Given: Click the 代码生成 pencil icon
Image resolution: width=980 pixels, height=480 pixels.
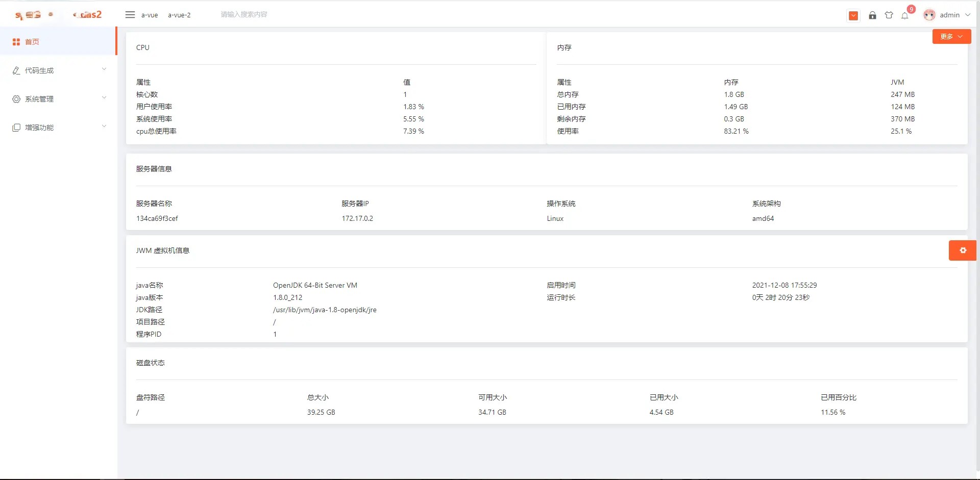Looking at the screenshot, I should pyautogui.click(x=16, y=70).
